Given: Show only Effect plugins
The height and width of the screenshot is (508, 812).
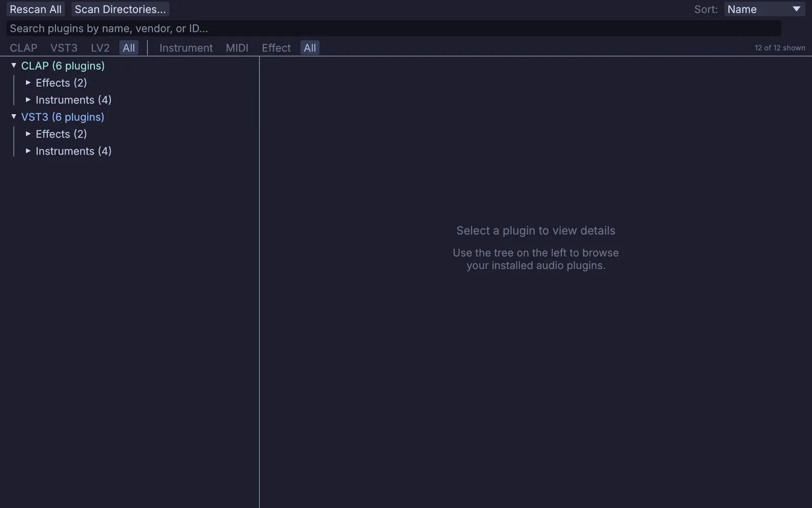Looking at the screenshot, I should (x=276, y=48).
